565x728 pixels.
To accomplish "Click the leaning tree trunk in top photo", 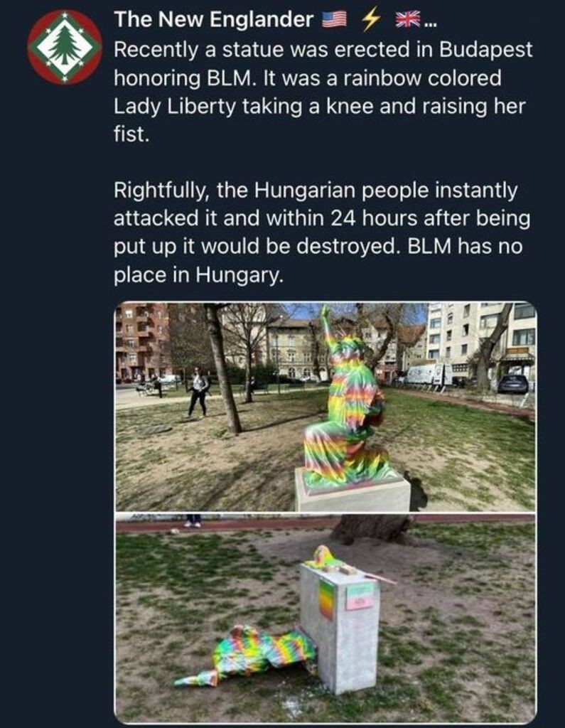I will click(224, 369).
